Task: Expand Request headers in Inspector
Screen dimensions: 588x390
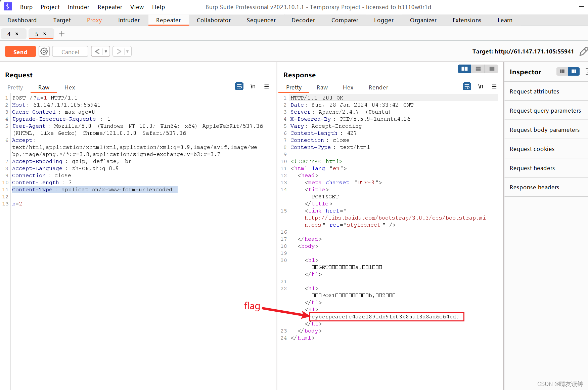Action: click(x=546, y=168)
